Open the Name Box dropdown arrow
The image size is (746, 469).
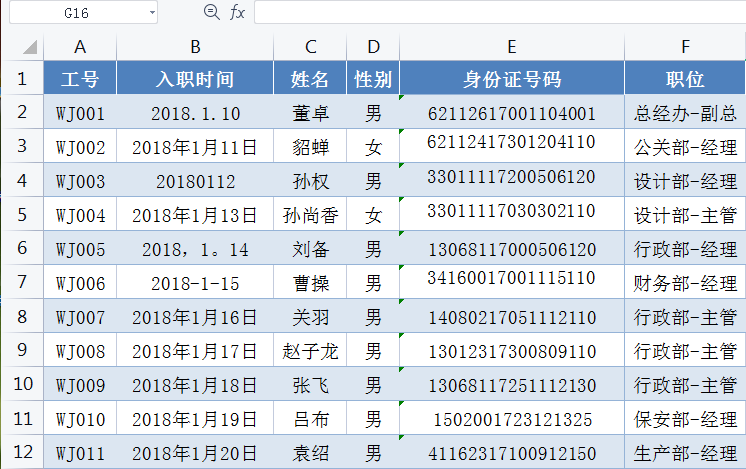pos(152,13)
